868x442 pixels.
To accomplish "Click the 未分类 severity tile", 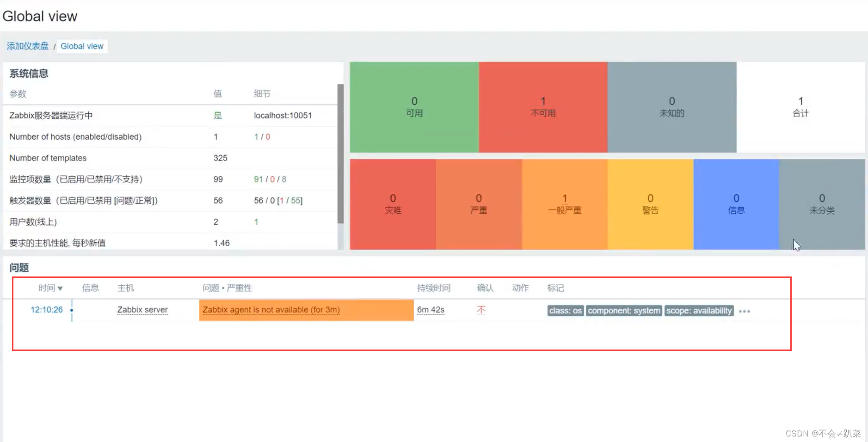I will click(822, 204).
